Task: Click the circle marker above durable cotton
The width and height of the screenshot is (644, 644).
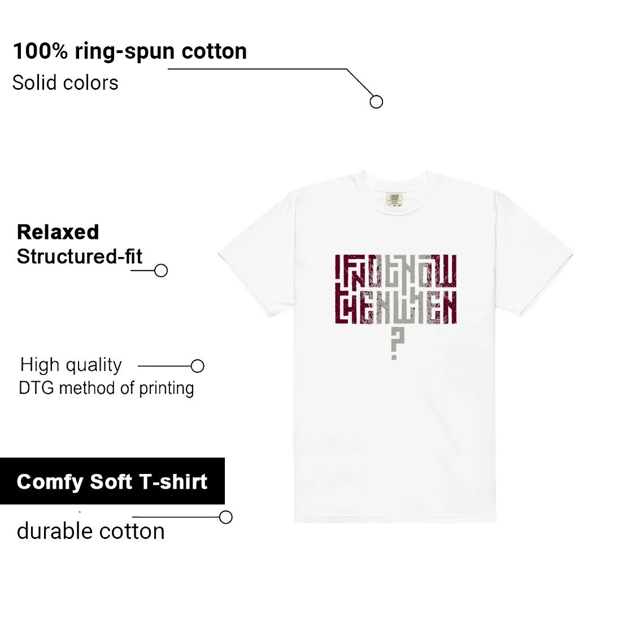Action: [226, 517]
